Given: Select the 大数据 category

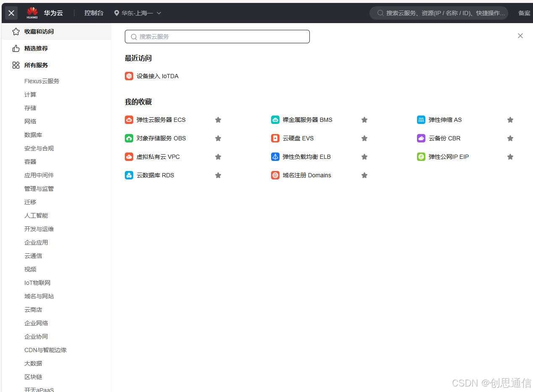Looking at the screenshot, I should pos(33,363).
